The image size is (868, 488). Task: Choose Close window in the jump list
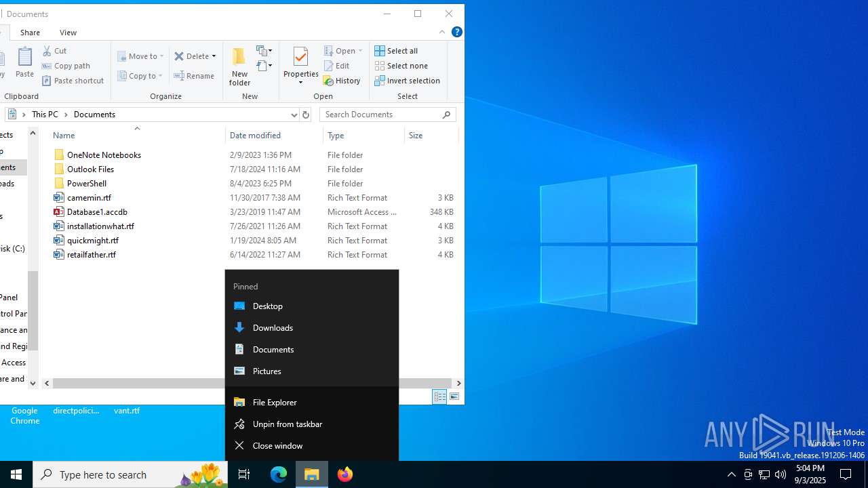pos(312,445)
